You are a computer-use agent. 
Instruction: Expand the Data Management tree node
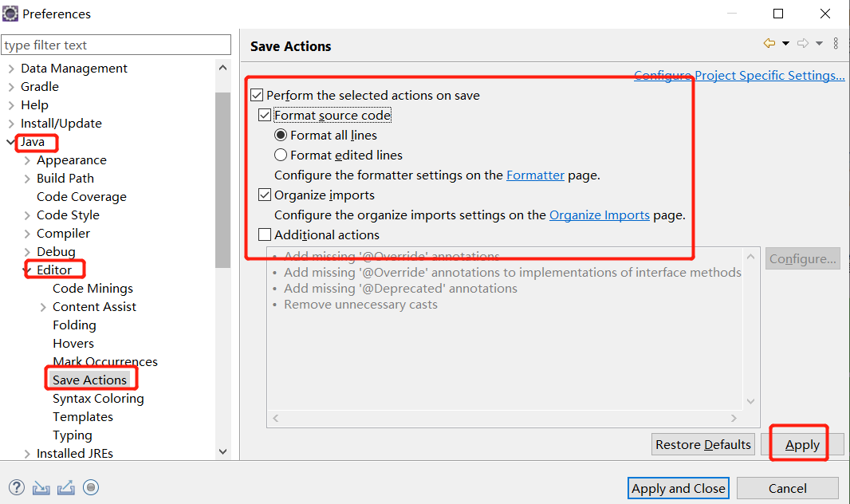pos(11,69)
